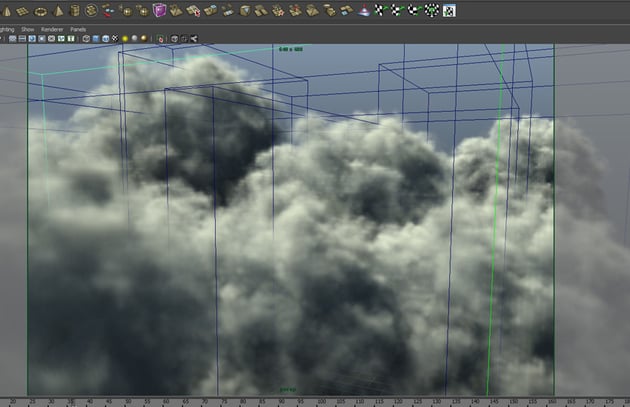
Task: Open the Renderer panel dropdown
Action: (x=53, y=29)
